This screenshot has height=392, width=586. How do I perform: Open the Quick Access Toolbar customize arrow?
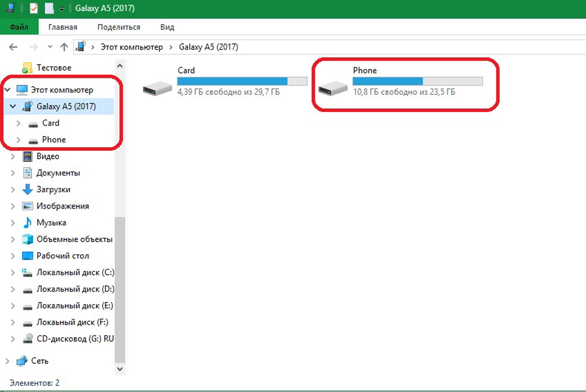click(x=62, y=9)
